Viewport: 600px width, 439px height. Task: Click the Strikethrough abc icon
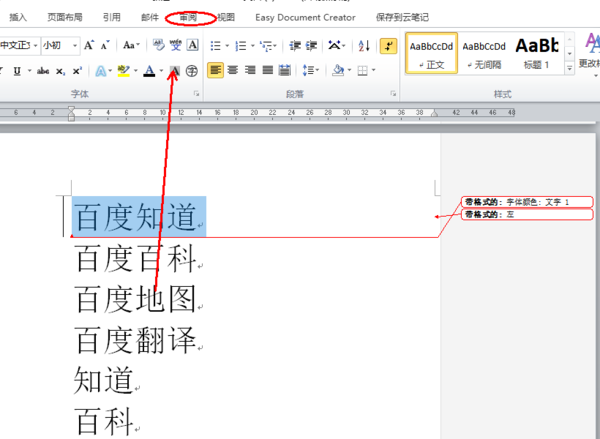43,71
